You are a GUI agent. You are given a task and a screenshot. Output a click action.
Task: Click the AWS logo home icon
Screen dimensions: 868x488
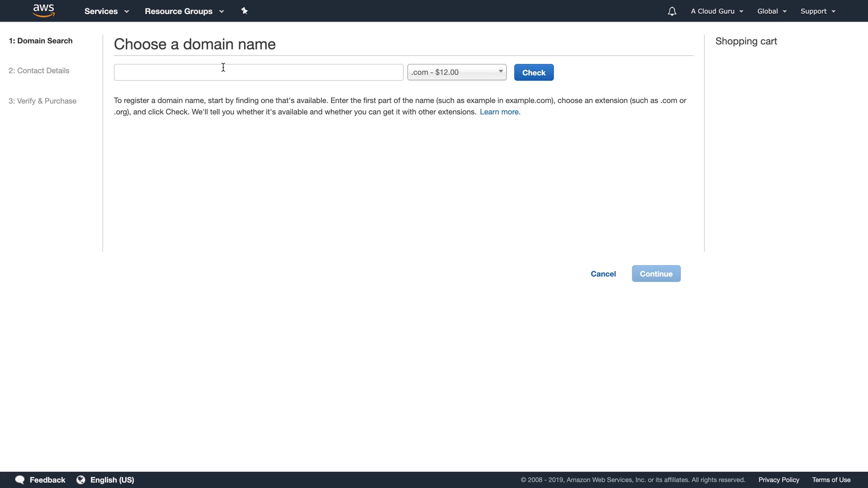tap(44, 10)
